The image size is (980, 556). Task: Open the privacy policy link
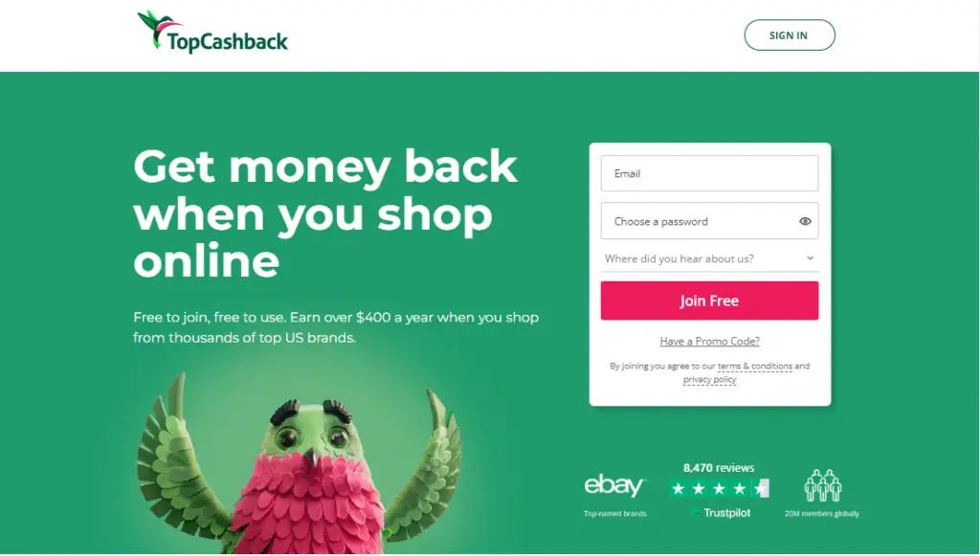709,379
